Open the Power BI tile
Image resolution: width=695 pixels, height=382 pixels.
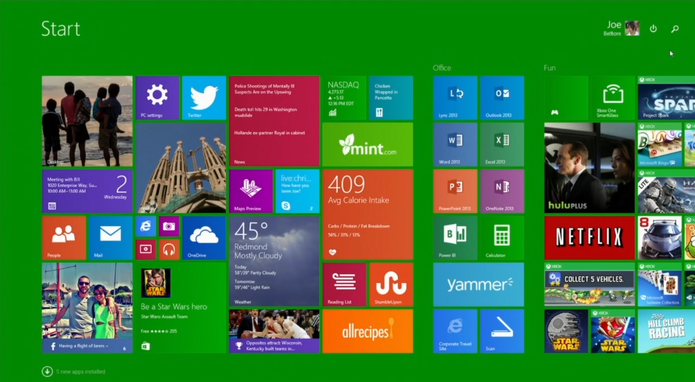click(x=455, y=238)
